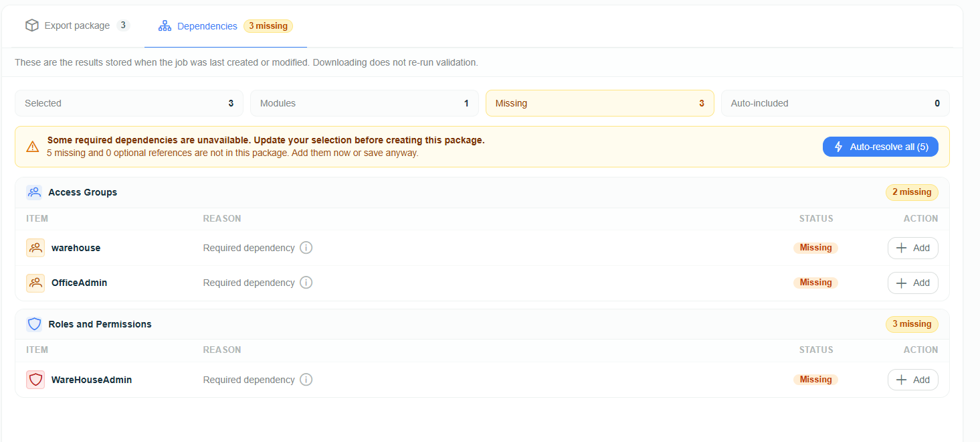Open info icon for warehouse dependency reason
The image size is (980, 442).
[306, 248]
